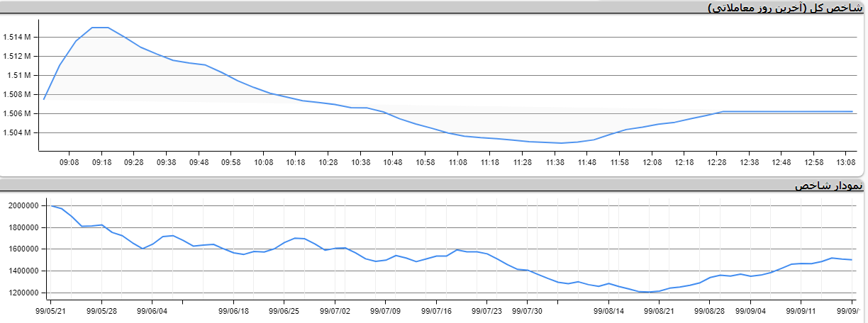The height and width of the screenshot is (323, 868).
Task: Select the 12:28 time axis label
Action: tap(716, 162)
